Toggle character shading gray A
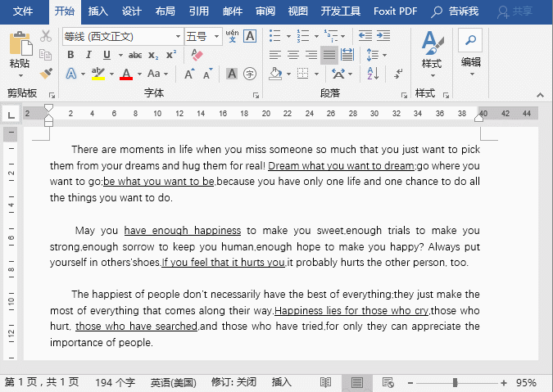553x392 pixels. (x=232, y=74)
